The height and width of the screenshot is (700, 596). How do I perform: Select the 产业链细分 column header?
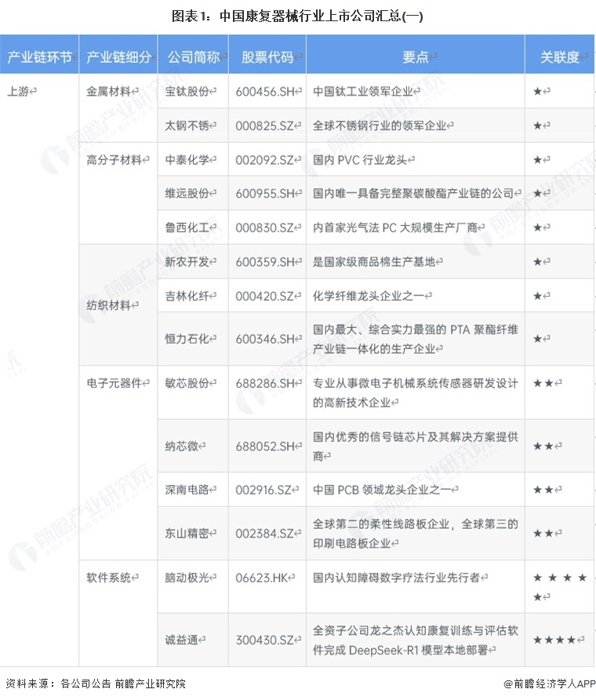tap(118, 57)
